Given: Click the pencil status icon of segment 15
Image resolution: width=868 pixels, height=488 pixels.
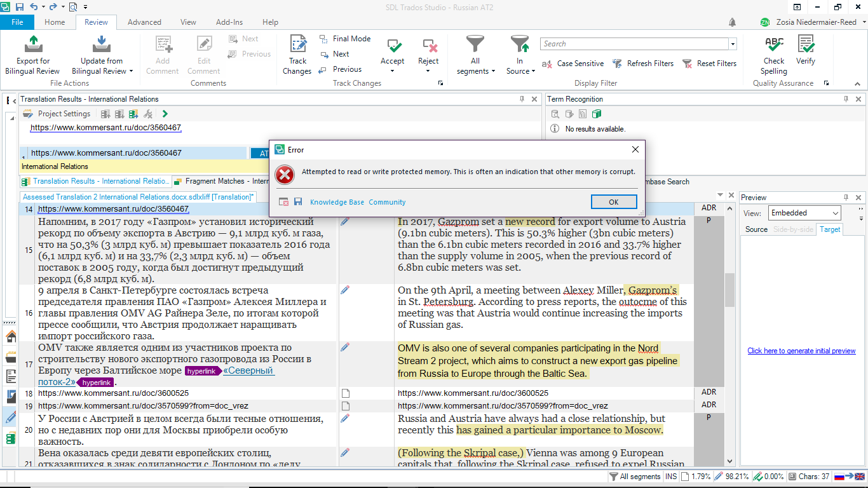Looking at the screenshot, I should point(345,222).
